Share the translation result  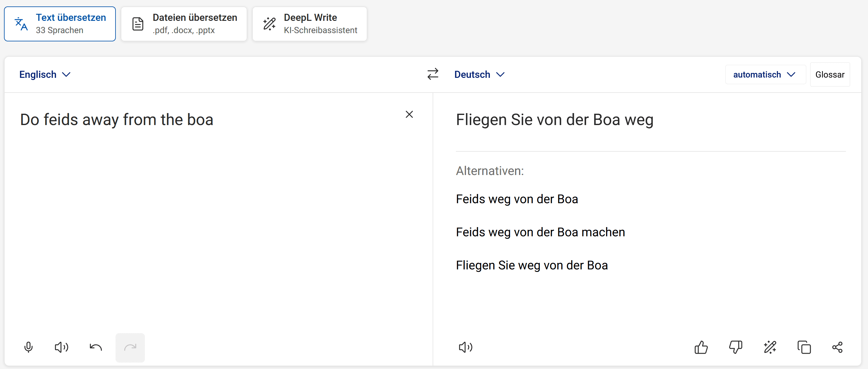pos(837,347)
